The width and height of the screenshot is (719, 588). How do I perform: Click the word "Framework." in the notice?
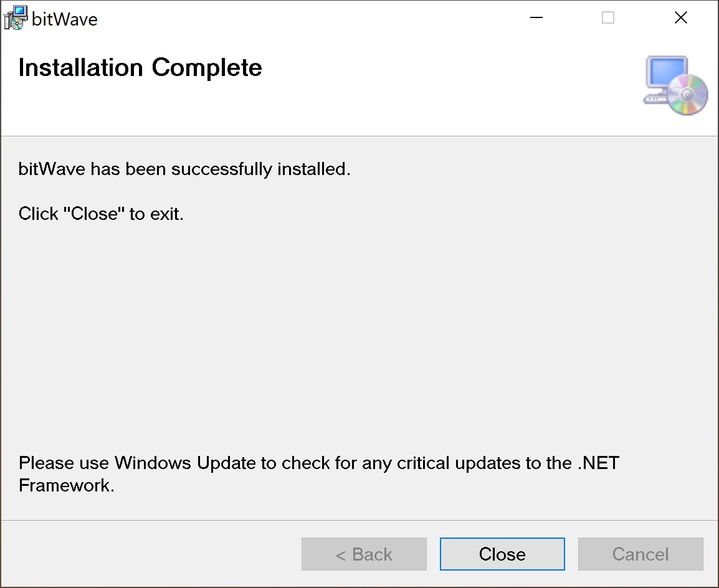(x=67, y=486)
